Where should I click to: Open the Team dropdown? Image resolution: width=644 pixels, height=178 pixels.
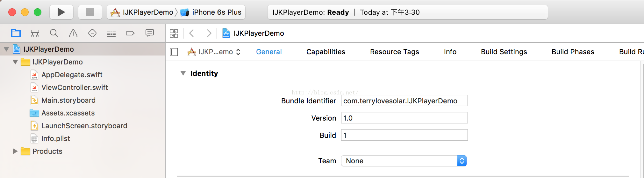coord(404,161)
